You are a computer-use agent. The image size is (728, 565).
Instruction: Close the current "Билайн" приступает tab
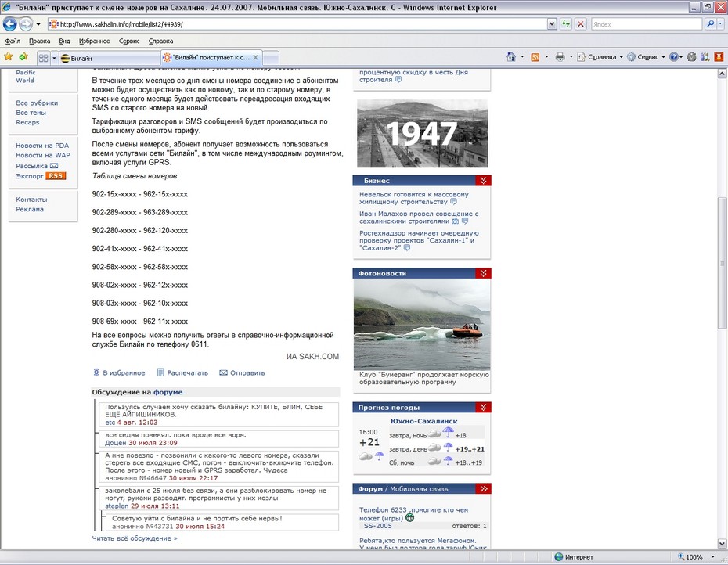pos(255,58)
